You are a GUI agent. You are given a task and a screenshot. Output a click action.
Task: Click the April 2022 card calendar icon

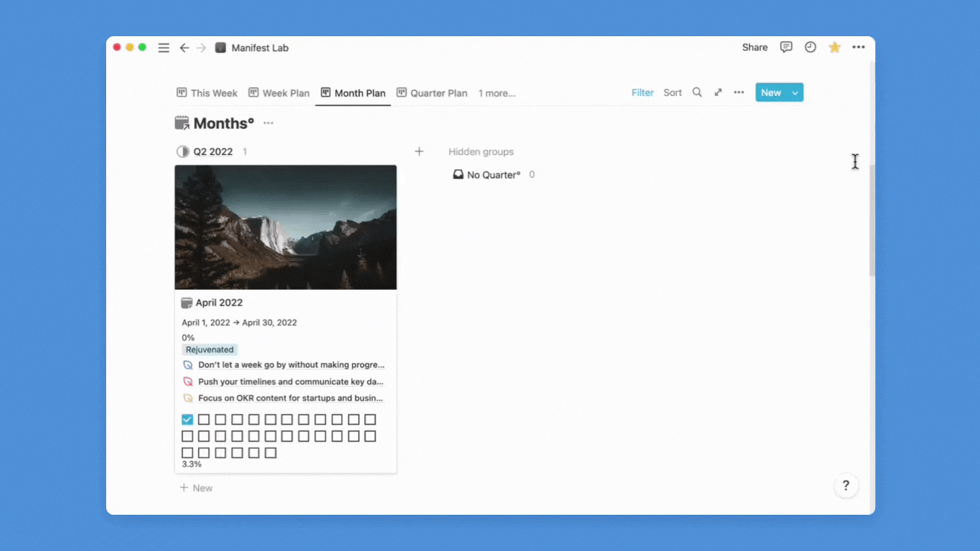(x=186, y=303)
